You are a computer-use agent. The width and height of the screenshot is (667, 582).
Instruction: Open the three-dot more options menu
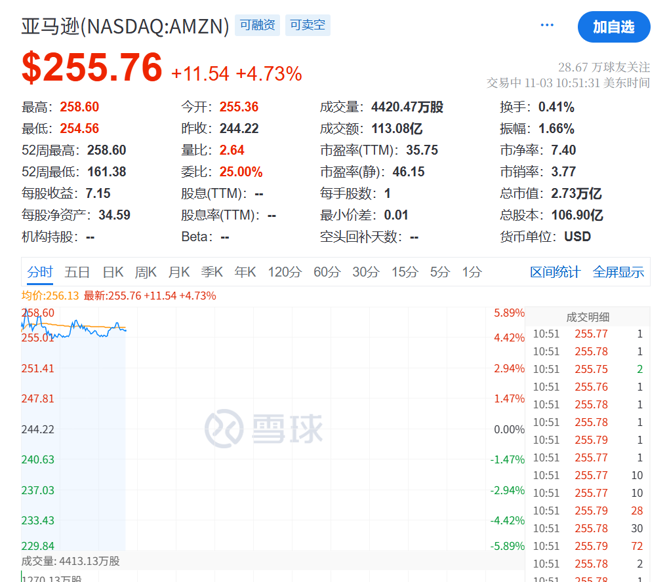click(547, 26)
